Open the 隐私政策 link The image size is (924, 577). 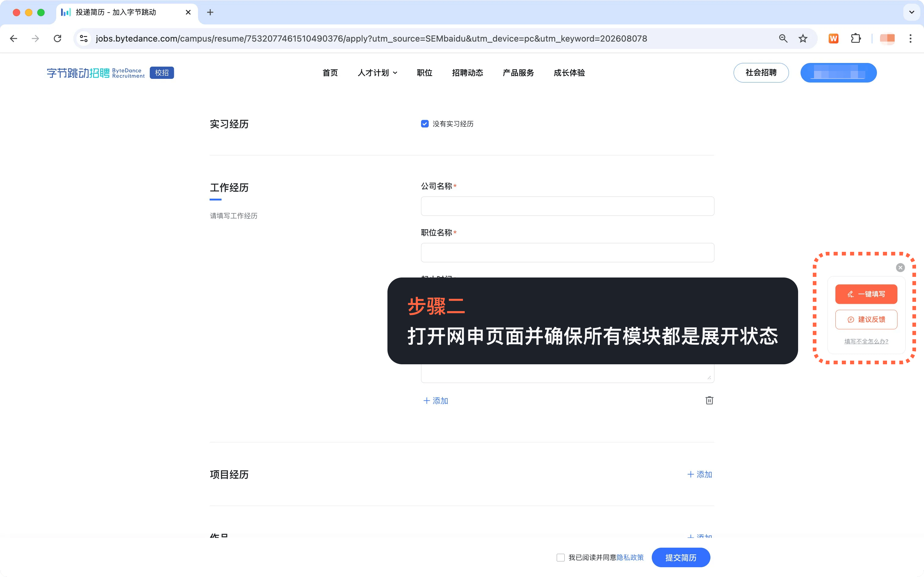(630, 557)
